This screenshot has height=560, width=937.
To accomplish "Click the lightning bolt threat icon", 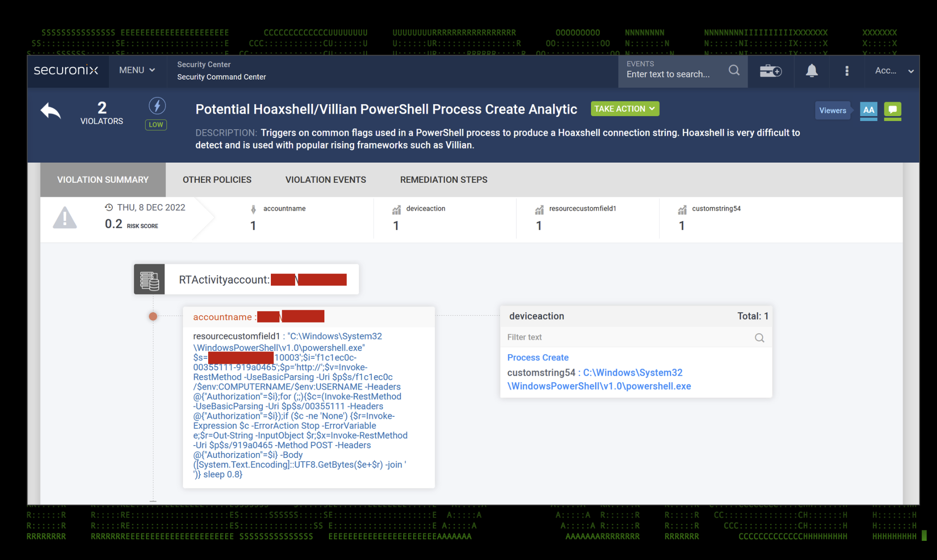I will [x=157, y=106].
